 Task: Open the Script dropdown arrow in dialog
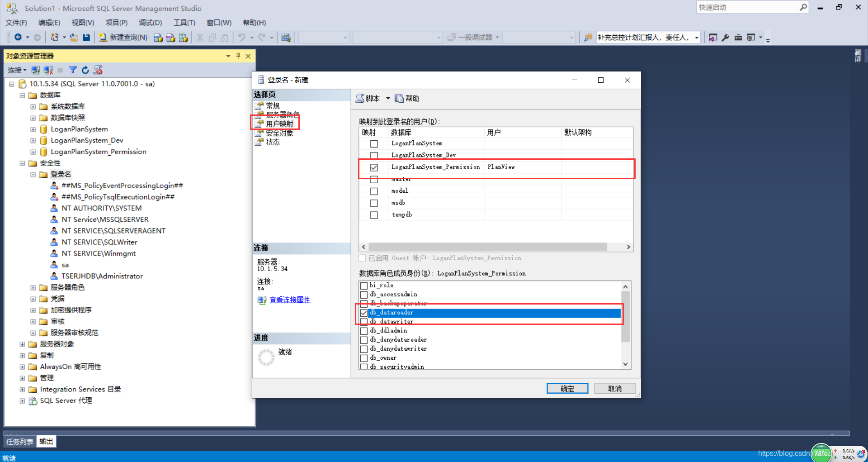click(x=388, y=98)
